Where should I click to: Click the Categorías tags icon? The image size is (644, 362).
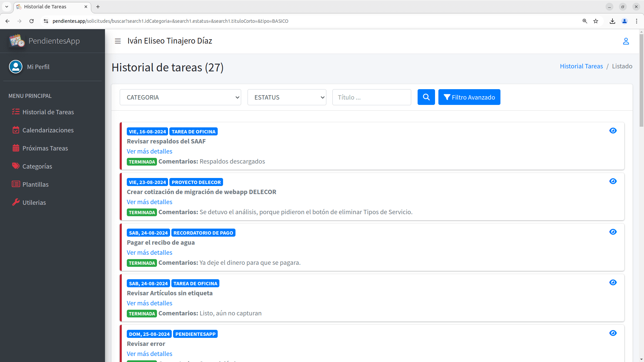click(16, 166)
